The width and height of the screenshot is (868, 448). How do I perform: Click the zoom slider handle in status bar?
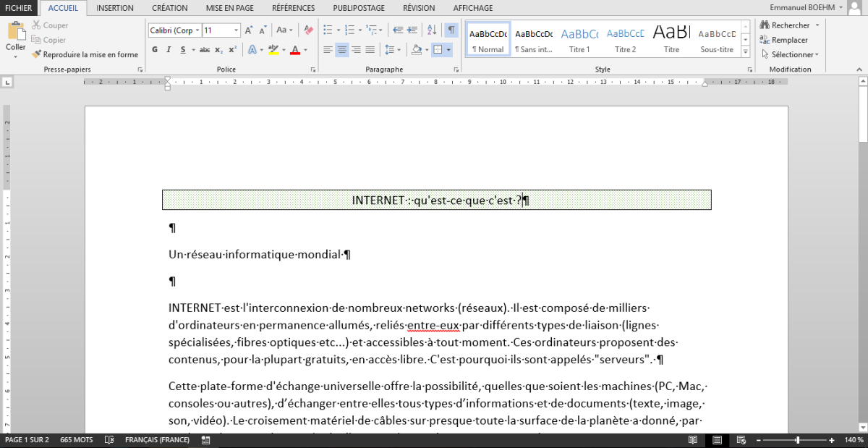pyautogui.click(x=798, y=440)
